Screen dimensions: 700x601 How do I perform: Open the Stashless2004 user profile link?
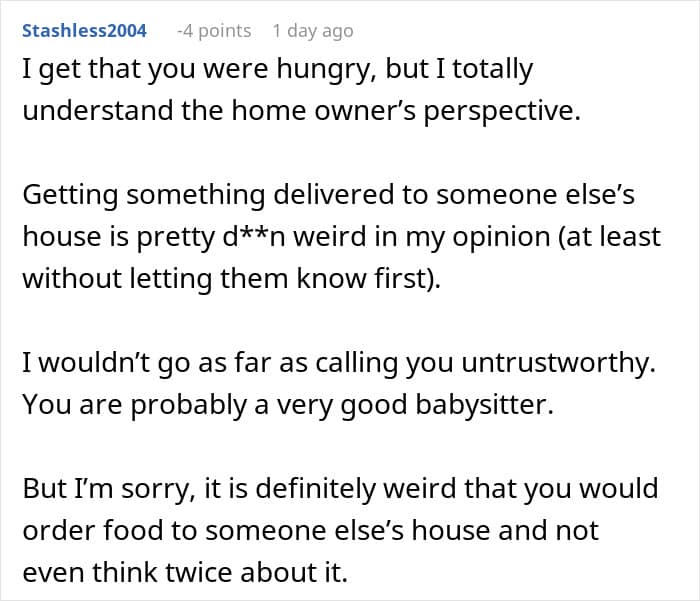pyautogui.click(x=84, y=31)
